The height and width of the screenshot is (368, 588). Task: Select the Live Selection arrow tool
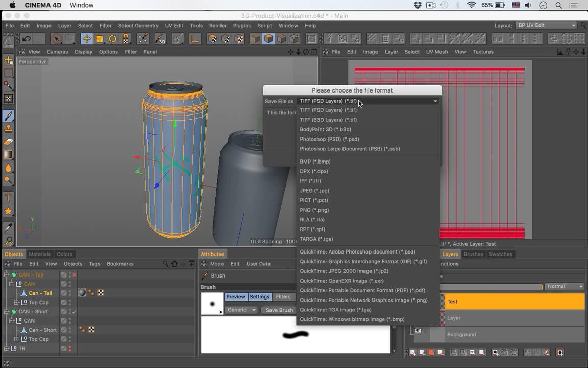(x=57, y=39)
